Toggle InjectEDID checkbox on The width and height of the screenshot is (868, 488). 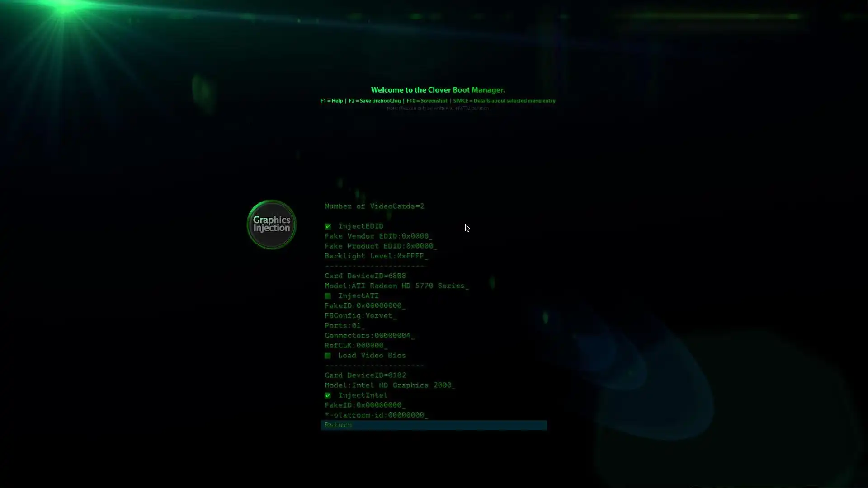pyautogui.click(x=328, y=226)
